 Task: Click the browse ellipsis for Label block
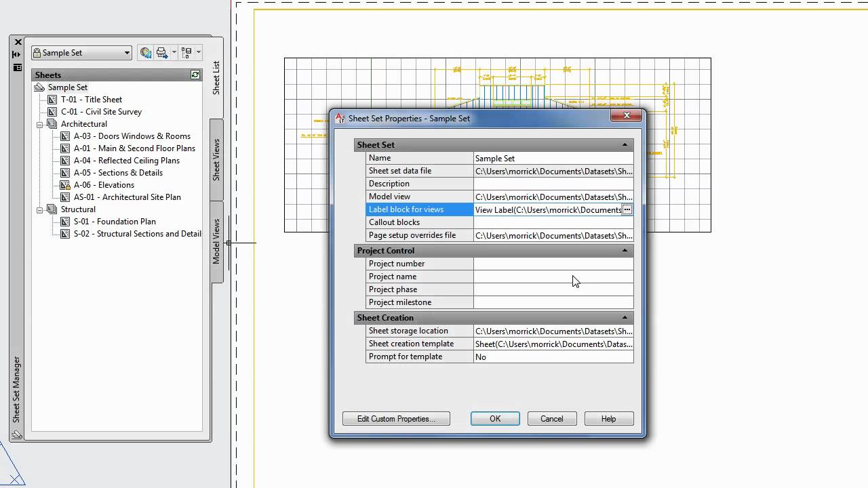click(627, 210)
